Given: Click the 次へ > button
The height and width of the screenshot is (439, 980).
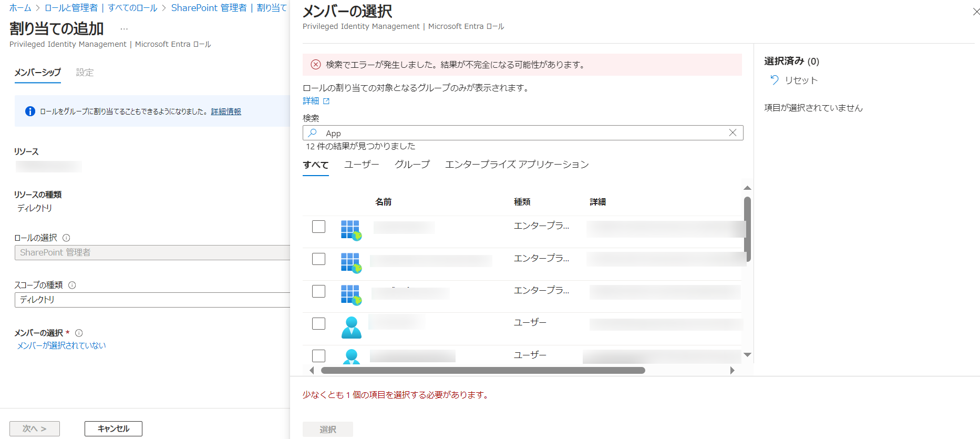Looking at the screenshot, I should coord(35,428).
